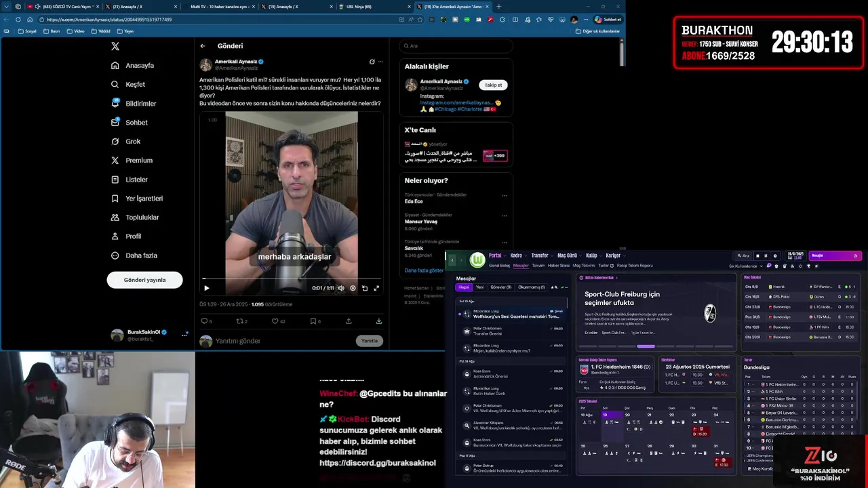
Task: Open Profil in the X sidebar
Action: [126, 237]
